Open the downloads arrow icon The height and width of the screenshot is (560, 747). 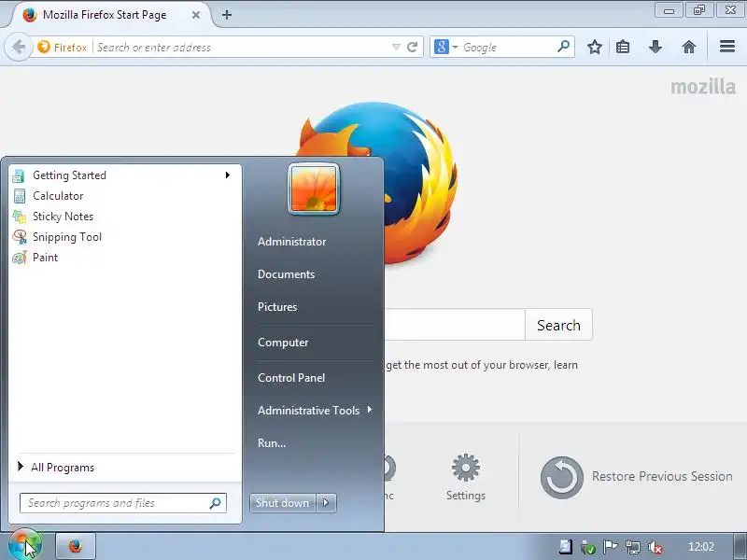[655, 48]
